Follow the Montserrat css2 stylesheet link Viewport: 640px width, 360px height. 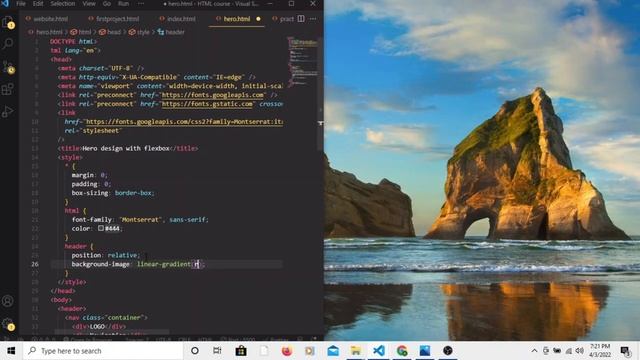coord(184,122)
